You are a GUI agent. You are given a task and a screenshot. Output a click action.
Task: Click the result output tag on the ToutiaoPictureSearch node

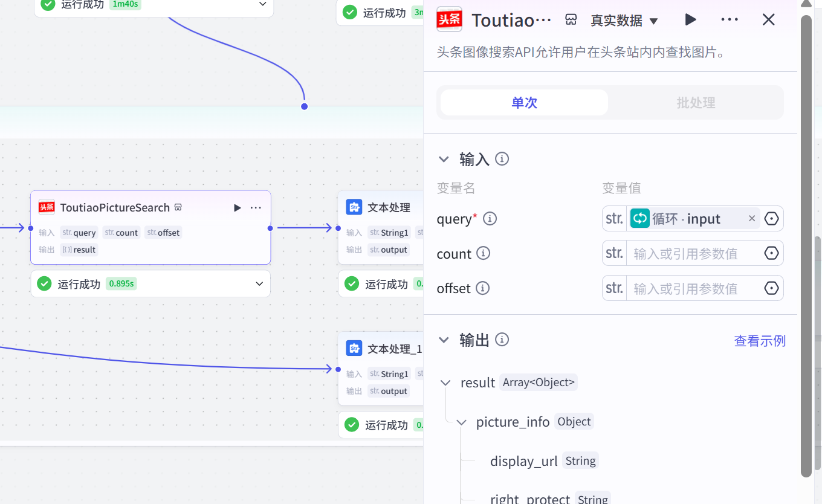pyautogui.click(x=79, y=250)
